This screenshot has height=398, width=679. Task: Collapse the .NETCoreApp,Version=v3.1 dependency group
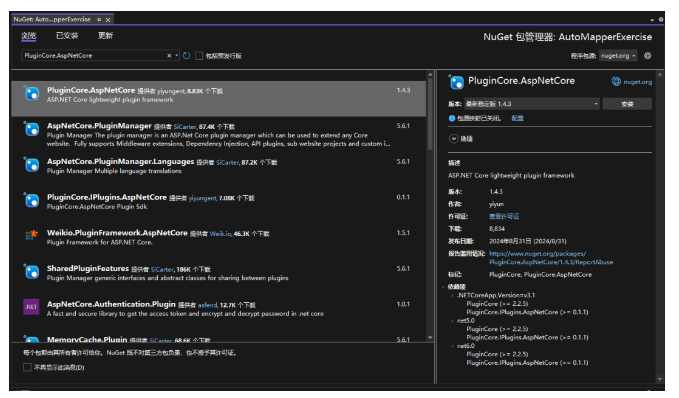coord(453,295)
